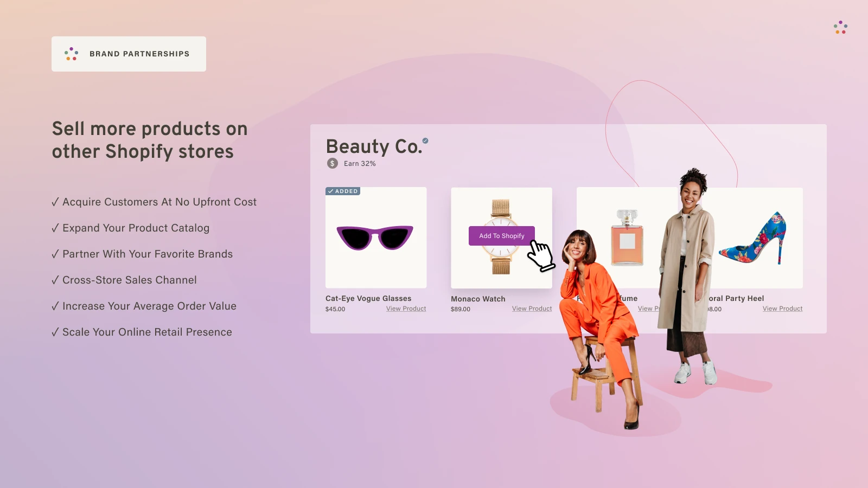Click 'Acquire Customers At No Upfront Cost' line

154,202
